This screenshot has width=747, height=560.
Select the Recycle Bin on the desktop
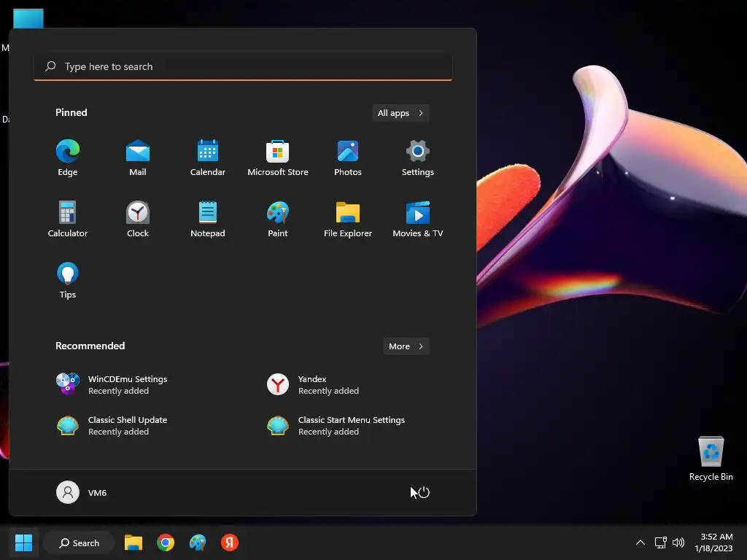pos(711,459)
